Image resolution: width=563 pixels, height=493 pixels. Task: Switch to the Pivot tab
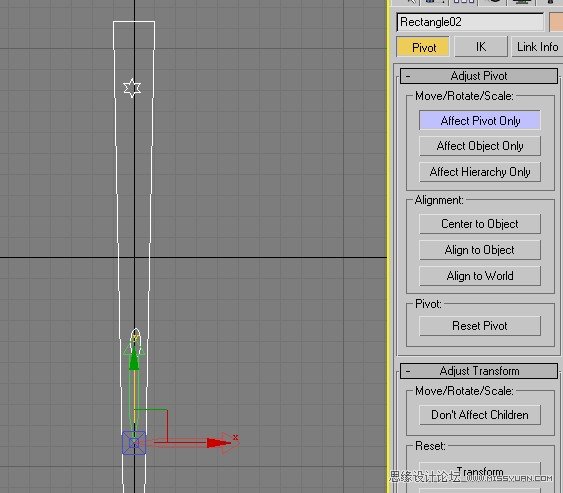(x=423, y=47)
